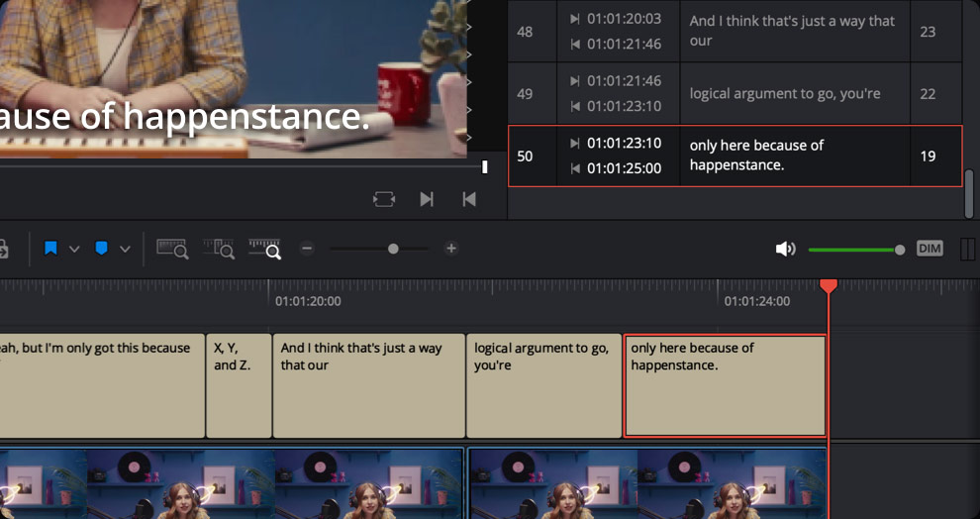The height and width of the screenshot is (519, 980).
Task: Click the blue flag icon
Action: pos(50,249)
